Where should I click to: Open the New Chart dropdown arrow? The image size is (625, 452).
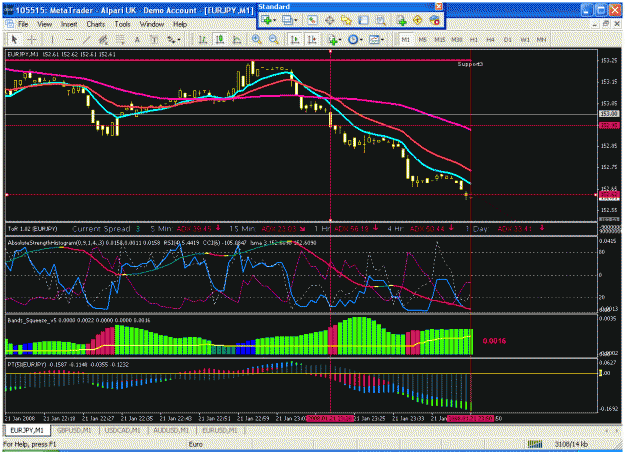coord(275,20)
